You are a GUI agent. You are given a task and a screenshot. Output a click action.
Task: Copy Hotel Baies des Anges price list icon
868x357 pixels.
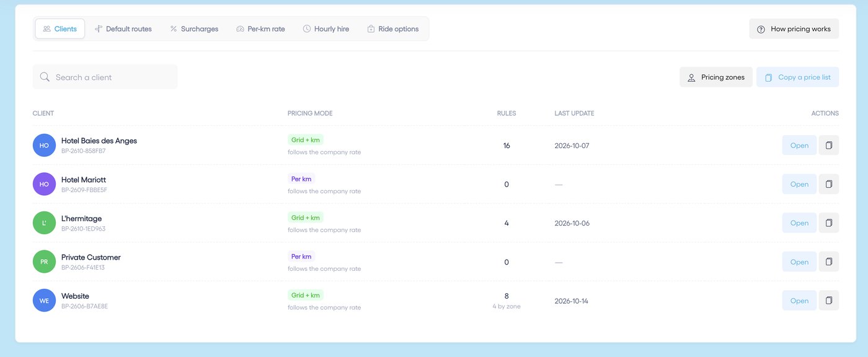click(x=829, y=145)
